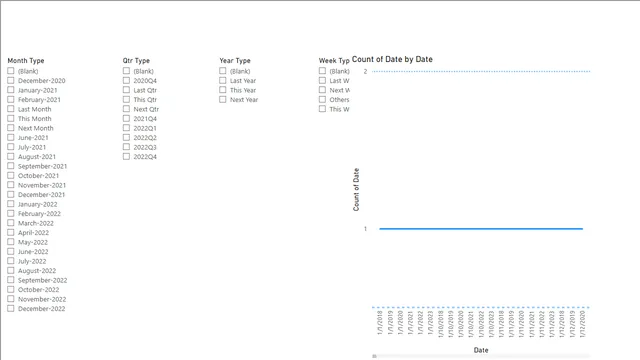
Task: Check the (Blank) box under Year Type
Action: pos(222,71)
